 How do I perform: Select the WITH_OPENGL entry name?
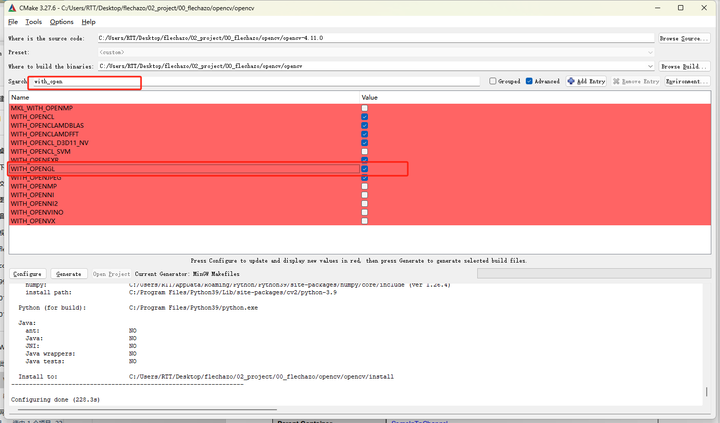pyautogui.click(x=33, y=169)
